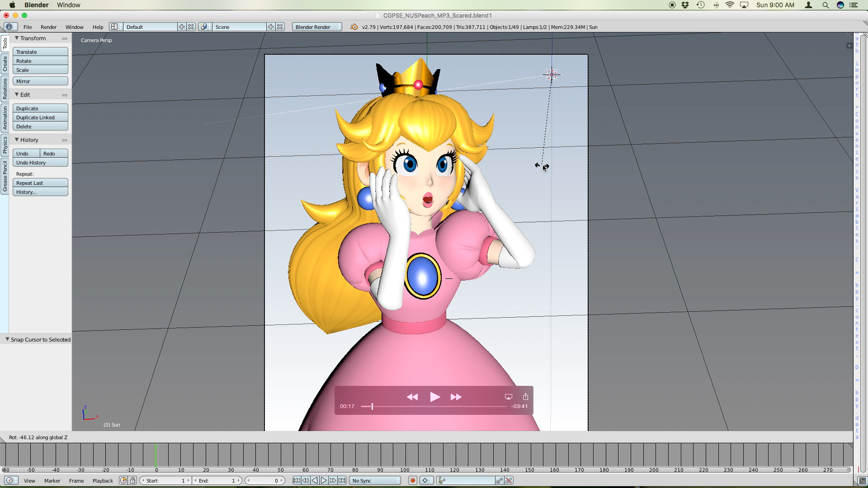The image size is (868, 488).
Task: Click the scene browse icon
Action: pos(204,27)
